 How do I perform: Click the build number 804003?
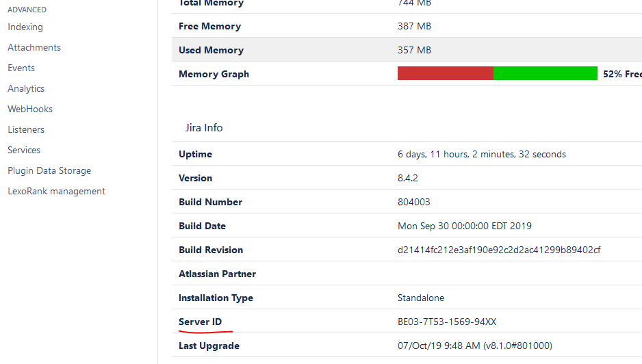414,202
